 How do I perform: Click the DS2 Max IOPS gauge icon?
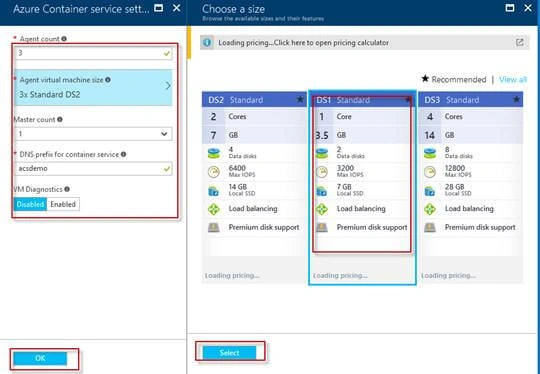coord(214,172)
